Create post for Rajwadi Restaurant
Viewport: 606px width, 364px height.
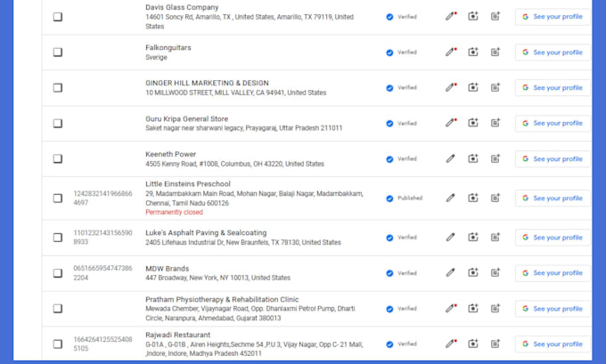495,344
